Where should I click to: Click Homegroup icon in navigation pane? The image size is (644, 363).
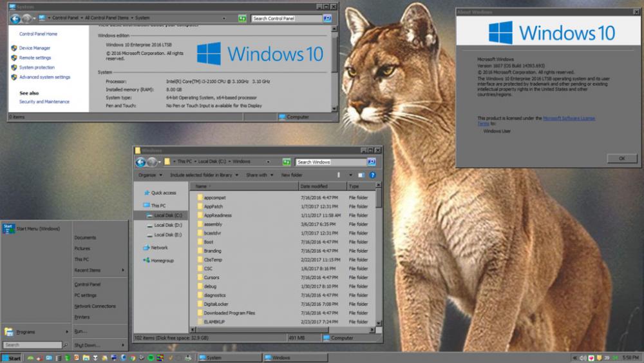(x=146, y=260)
